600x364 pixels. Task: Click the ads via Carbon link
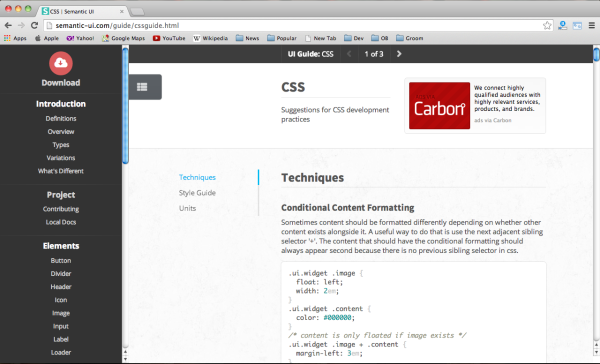tap(493, 120)
